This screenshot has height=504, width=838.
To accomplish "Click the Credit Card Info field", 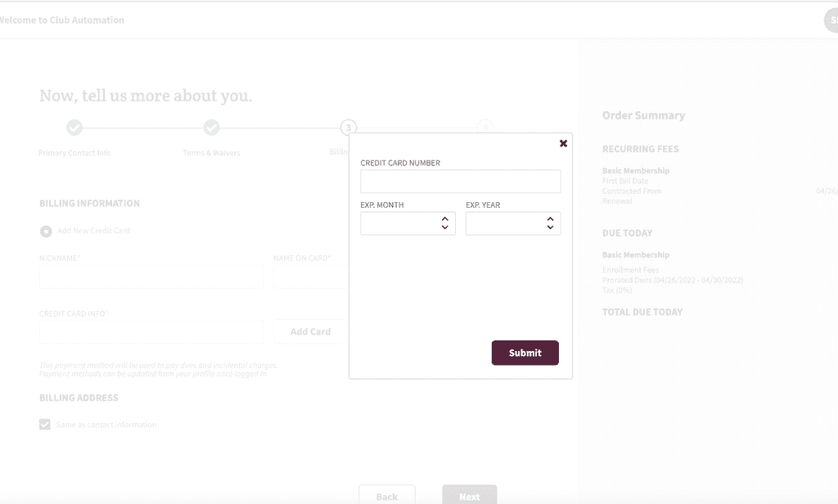I will [x=151, y=332].
